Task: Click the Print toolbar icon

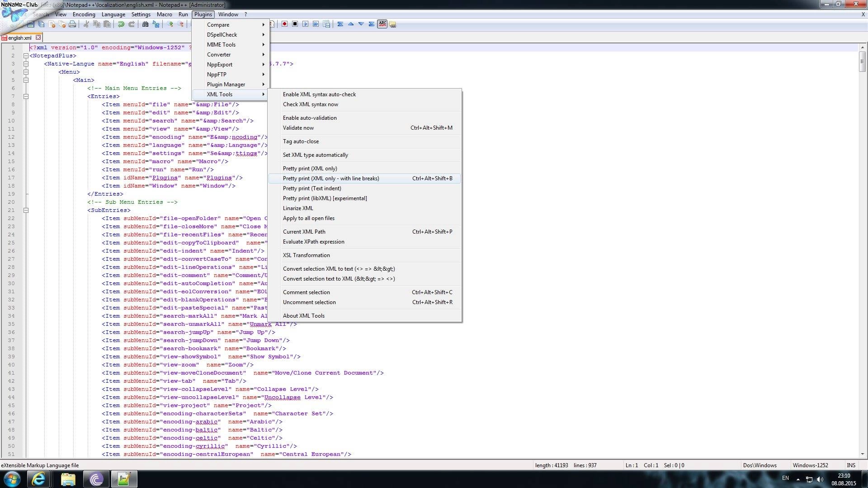Action: 72,24
